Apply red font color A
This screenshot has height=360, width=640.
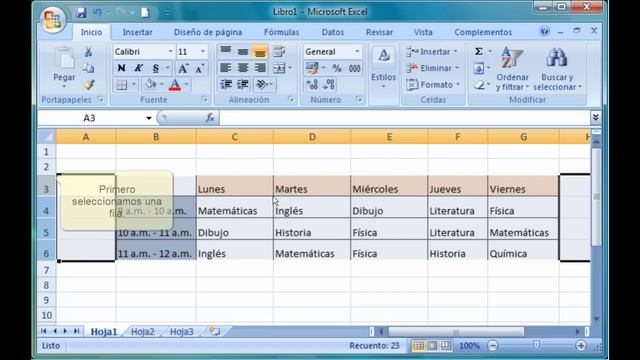174,84
